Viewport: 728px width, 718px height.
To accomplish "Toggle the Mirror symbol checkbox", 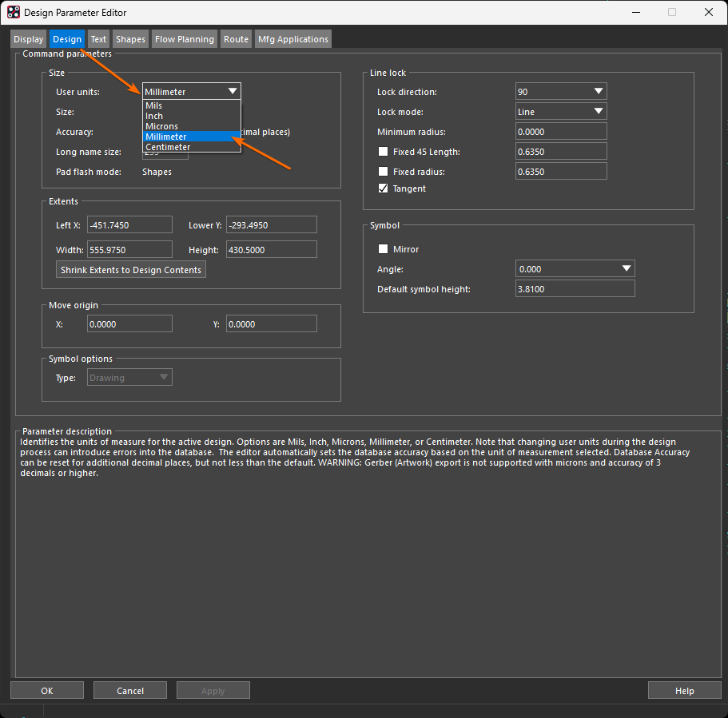I will point(384,249).
